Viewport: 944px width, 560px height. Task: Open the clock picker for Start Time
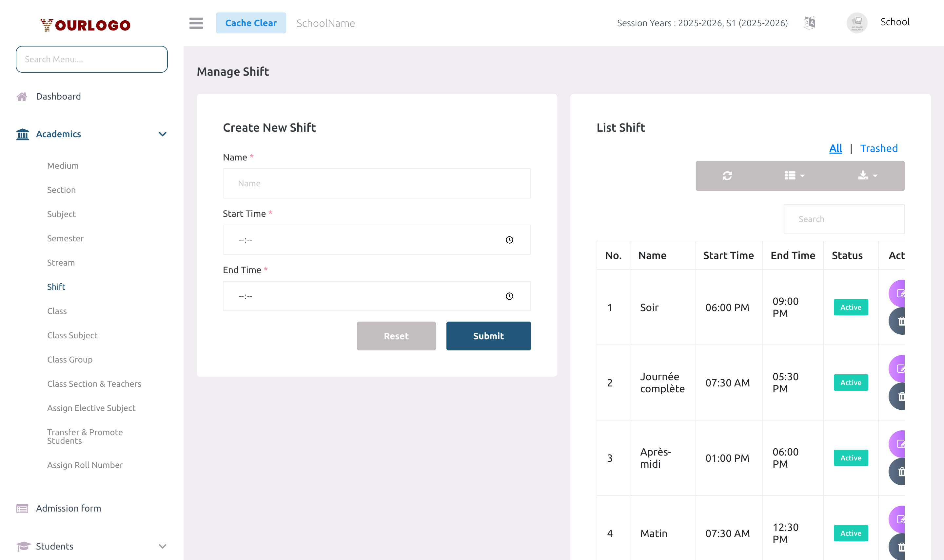510,239
